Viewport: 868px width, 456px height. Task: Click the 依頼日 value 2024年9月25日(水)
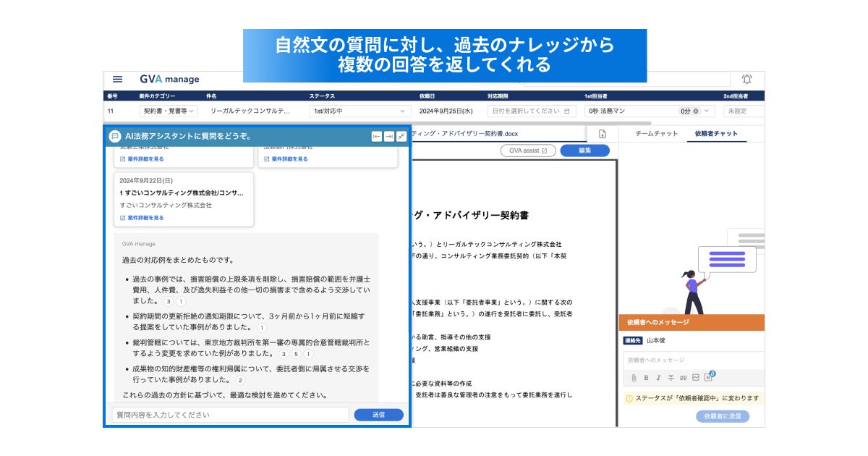446,111
